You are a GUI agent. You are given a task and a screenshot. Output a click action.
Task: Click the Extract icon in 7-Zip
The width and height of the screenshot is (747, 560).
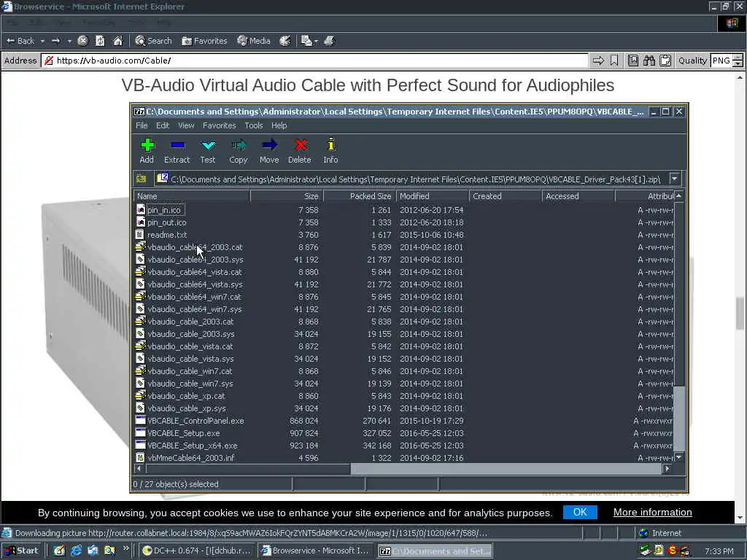click(x=177, y=150)
